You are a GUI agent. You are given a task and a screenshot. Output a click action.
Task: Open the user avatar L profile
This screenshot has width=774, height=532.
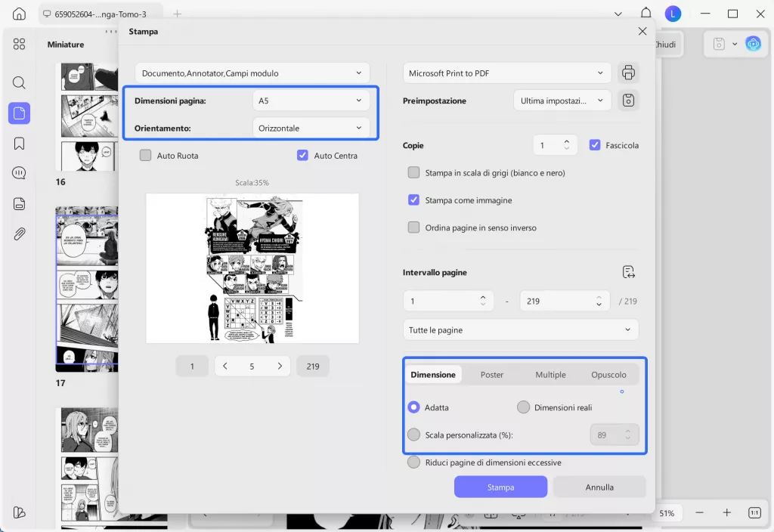[673, 14]
